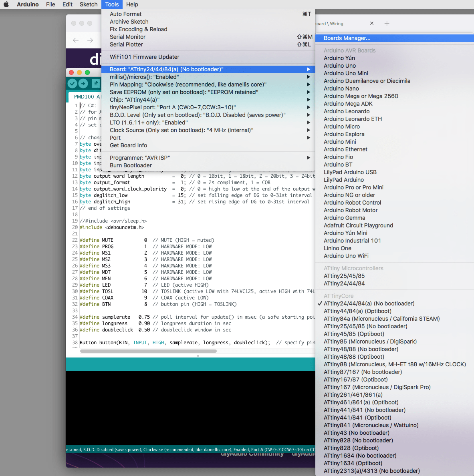Expand the Port submenu
Image resolution: width=474 pixels, height=476 pixels.
point(208,138)
